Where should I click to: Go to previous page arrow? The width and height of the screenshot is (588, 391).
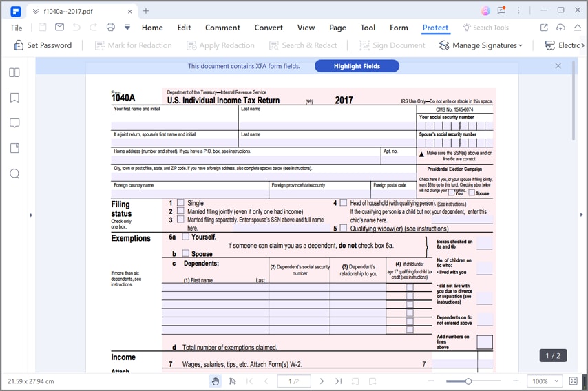pos(266,381)
